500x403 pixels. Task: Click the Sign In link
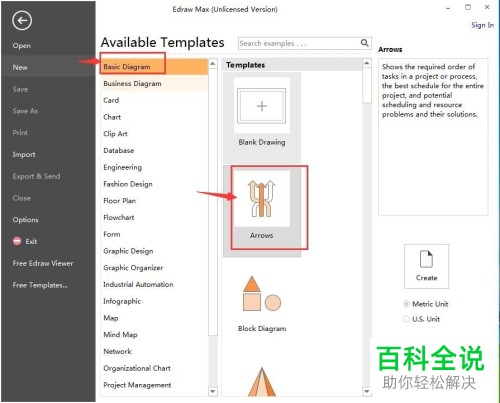tap(482, 25)
